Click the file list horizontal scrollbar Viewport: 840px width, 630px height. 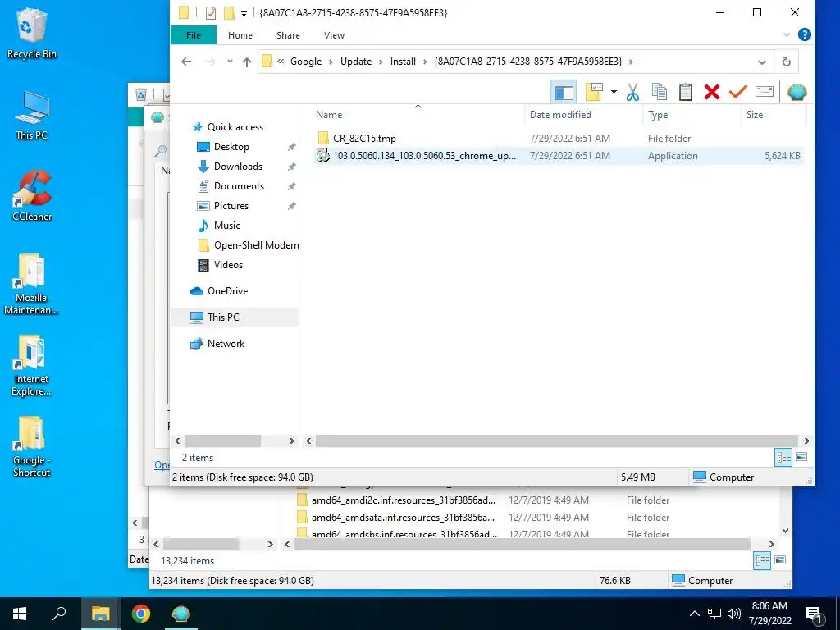(x=556, y=441)
